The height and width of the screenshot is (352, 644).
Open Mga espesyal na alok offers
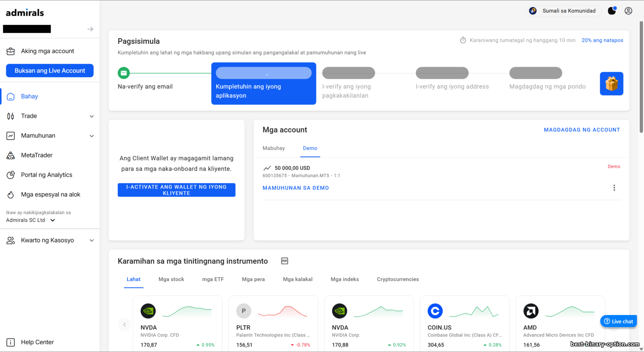pyautogui.click(x=50, y=194)
